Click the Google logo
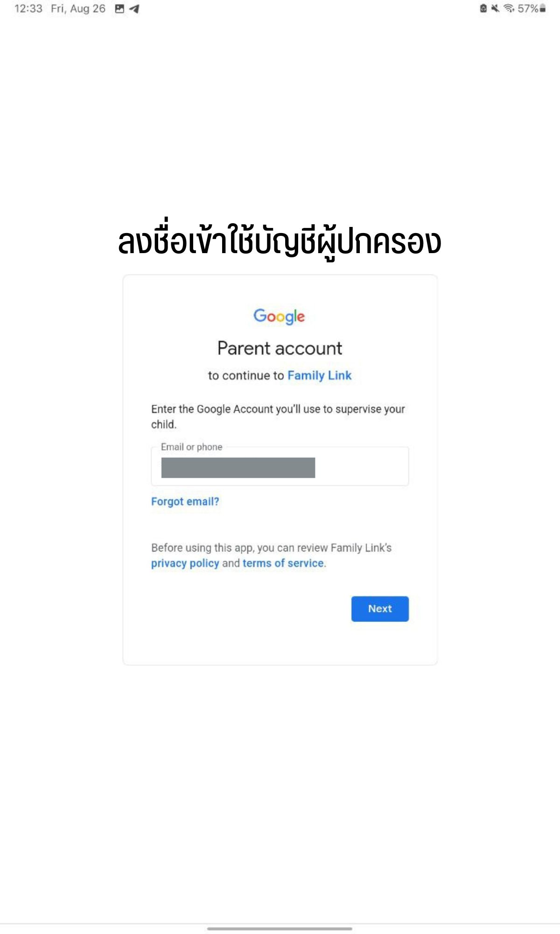The image size is (560, 934). (279, 317)
